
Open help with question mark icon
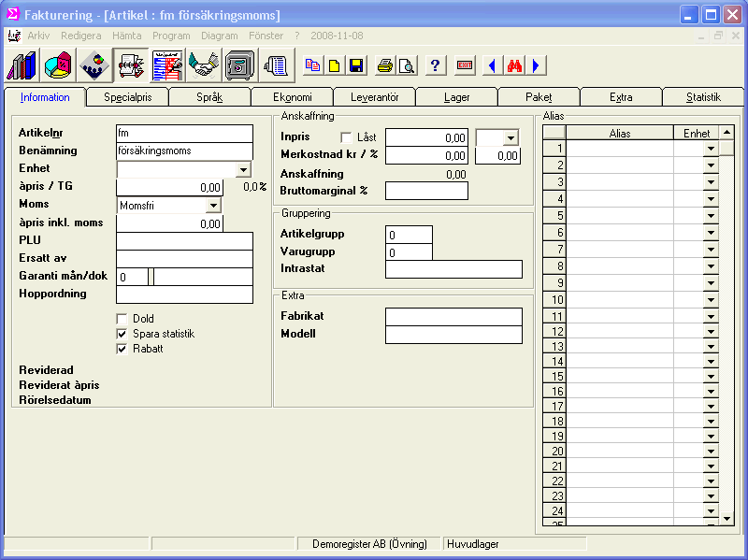(x=435, y=65)
